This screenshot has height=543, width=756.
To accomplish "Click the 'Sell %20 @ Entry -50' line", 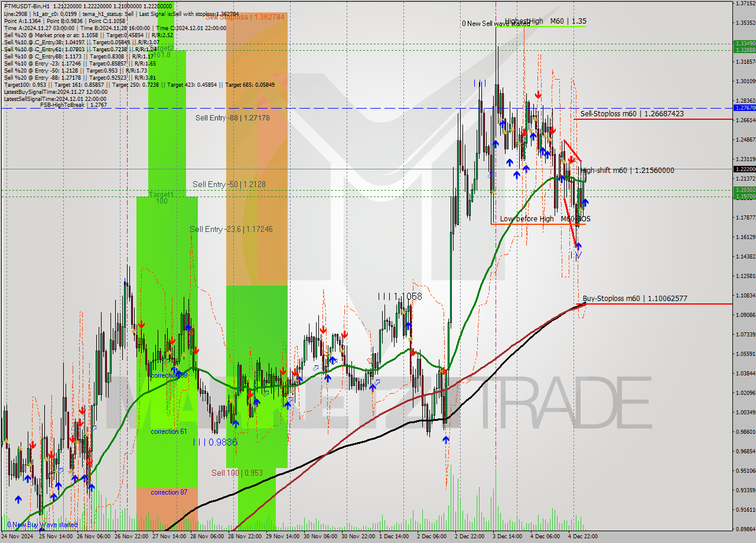I will pyautogui.click(x=77, y=70).
